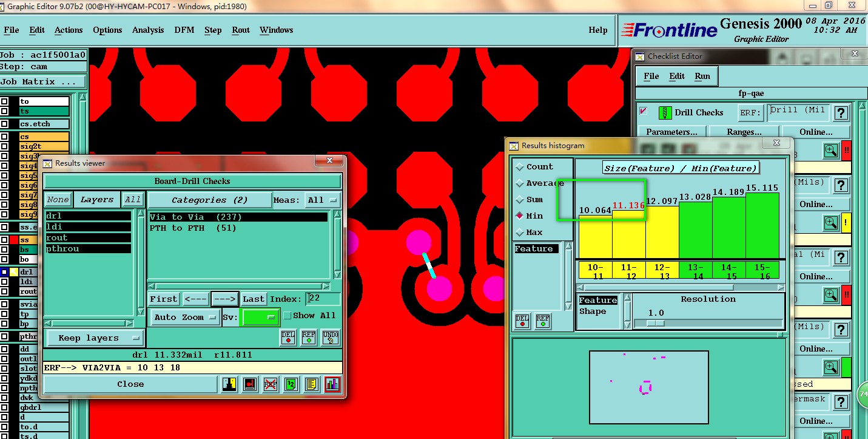Click the REF icon in Results viewer
The height and width of the screenshot is (439, 868).
pyautogui.click(x=309, y=337)
